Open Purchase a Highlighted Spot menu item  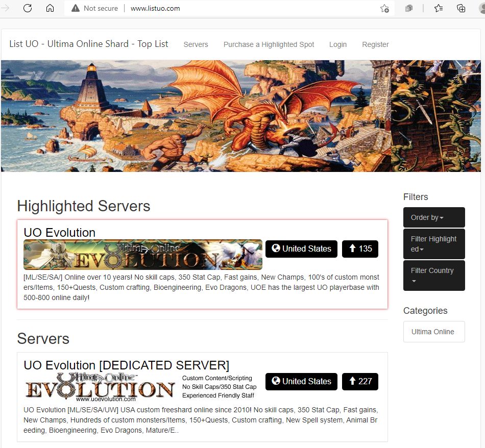pos(269,44)
